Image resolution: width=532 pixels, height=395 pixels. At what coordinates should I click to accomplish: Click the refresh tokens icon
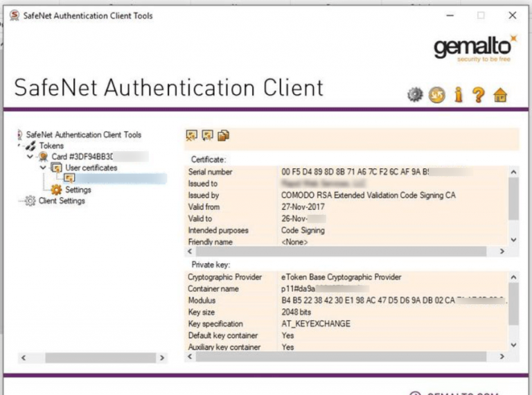click(436, 95)
